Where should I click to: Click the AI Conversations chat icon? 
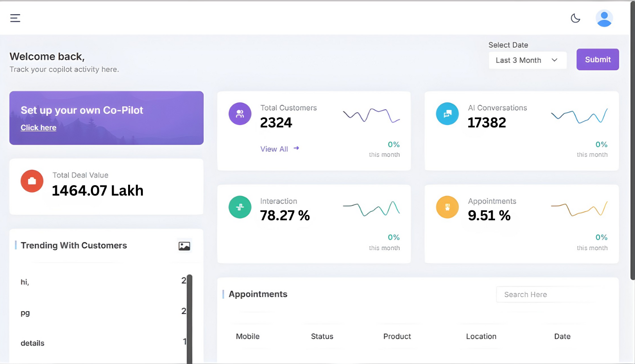point(447,114)
